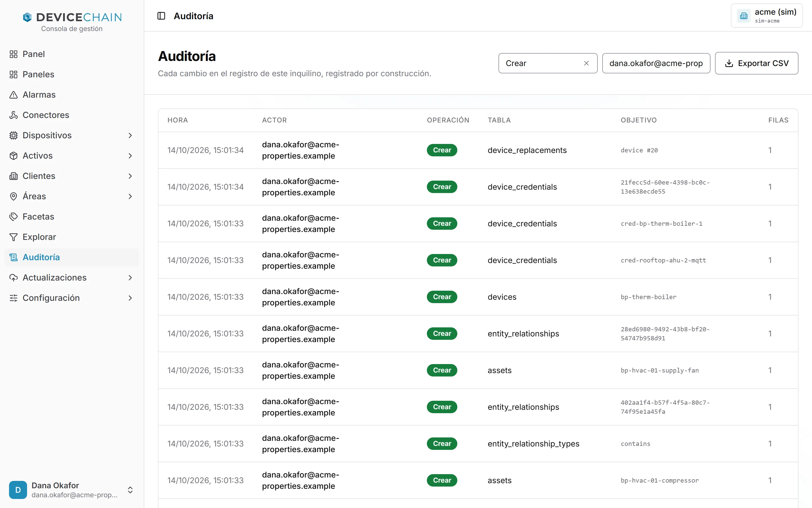Click the tenant building icon for acme

pos(743,16)
